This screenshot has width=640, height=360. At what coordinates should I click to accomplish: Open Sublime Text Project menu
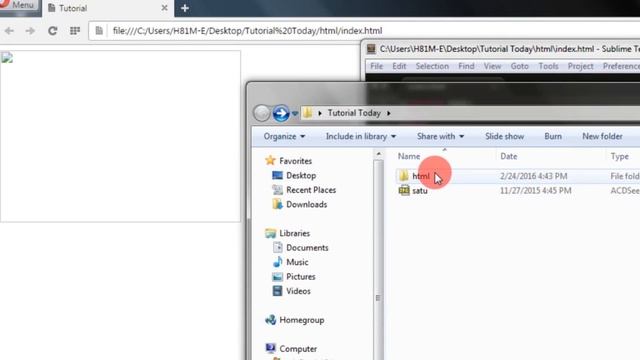pos(580,66)
